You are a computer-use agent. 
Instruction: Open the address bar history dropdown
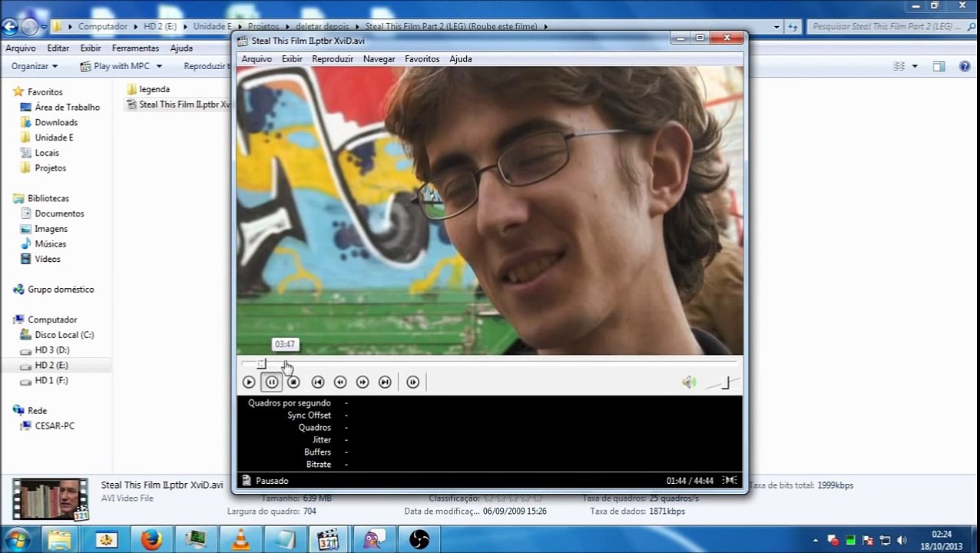(x=776, y=26)
